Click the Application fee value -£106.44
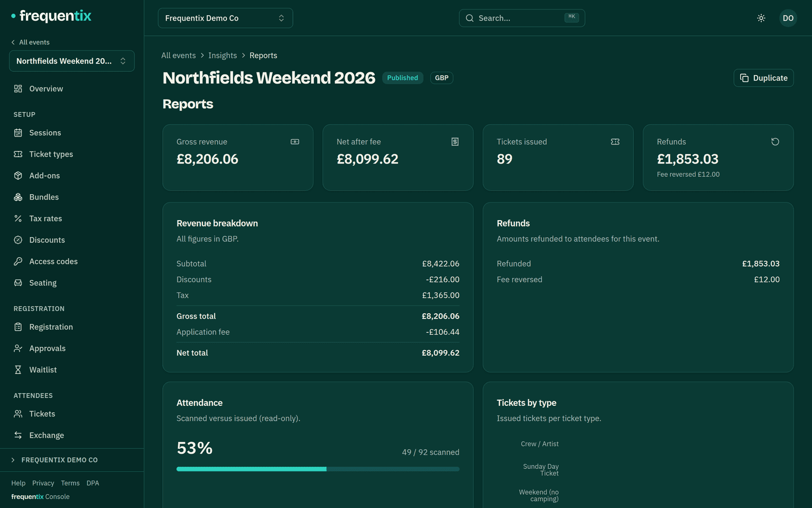812x508 pixels. pyautogui.click(x=442, y=332)
